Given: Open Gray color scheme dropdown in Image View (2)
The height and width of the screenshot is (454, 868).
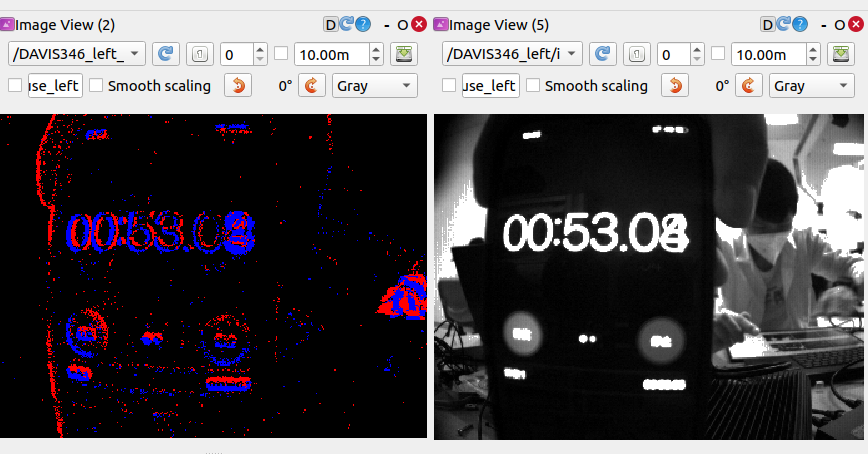Looking at the screenshot, I should (375, 86).
